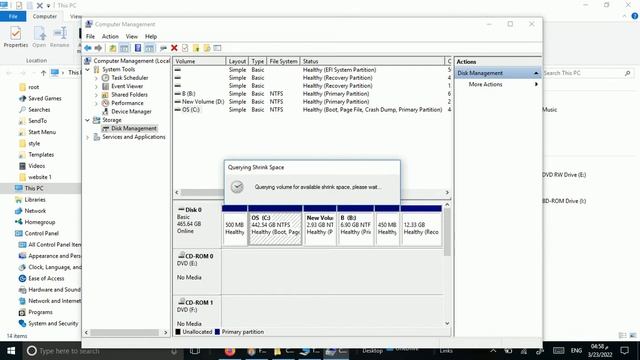Select the 12.33 GB recovery partition block
This screenshot has height=360, width=640.
[421, 225]
